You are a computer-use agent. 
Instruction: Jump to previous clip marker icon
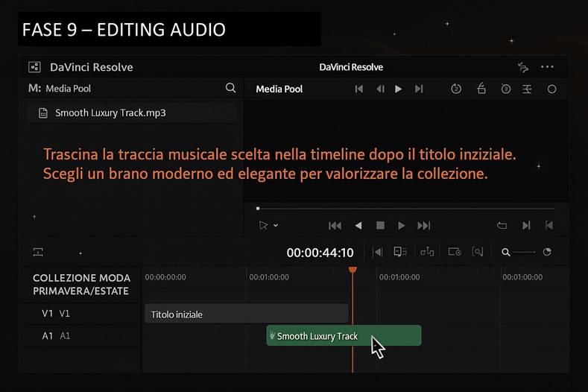click(549, 225)
